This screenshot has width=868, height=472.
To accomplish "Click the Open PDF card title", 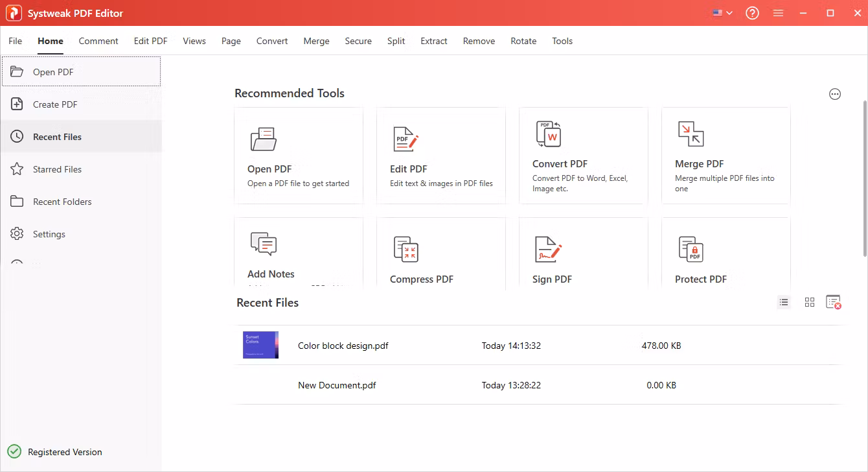I will pyautogui.click(x=269, y=169).
